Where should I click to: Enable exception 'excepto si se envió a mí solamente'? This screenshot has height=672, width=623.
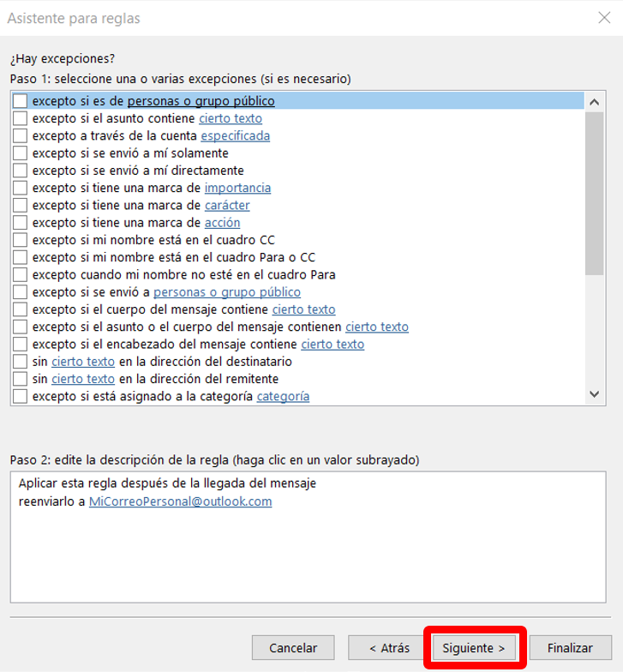tap(21, 153)
